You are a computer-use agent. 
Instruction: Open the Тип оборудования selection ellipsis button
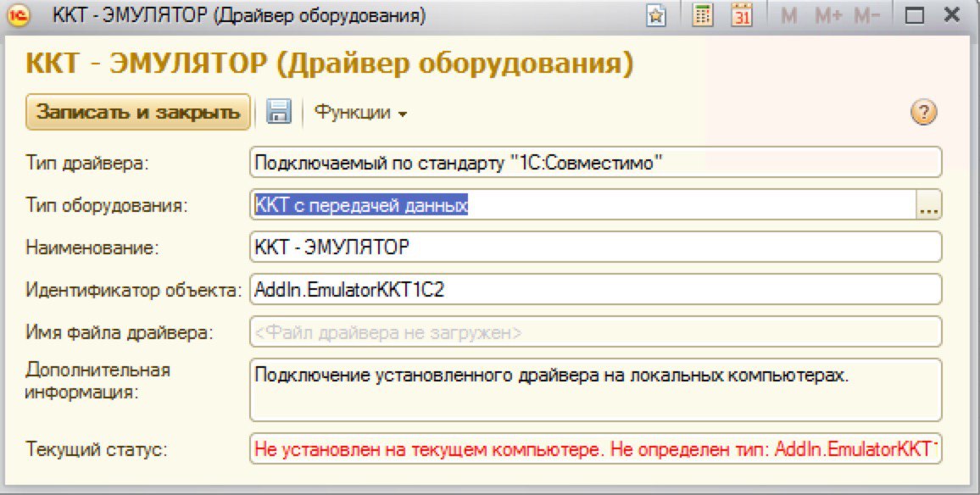[x=929, y=206]
